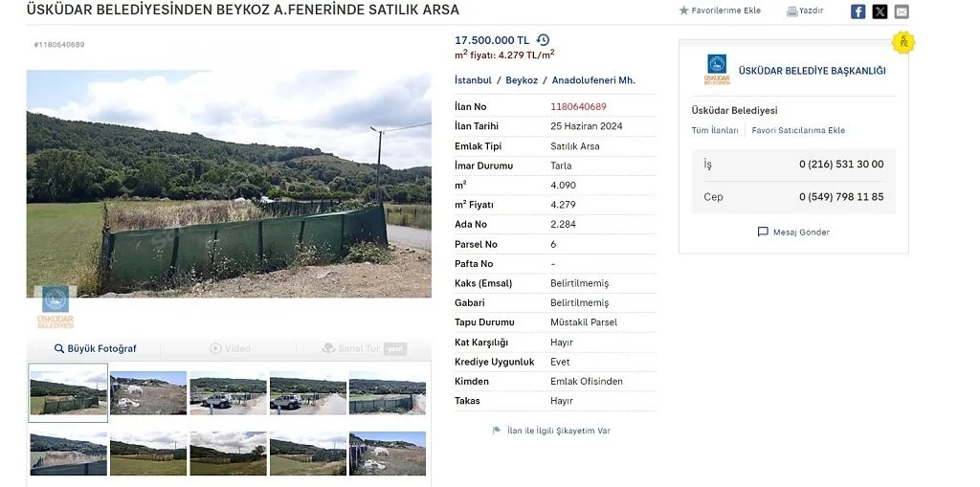Click the price history clock icon

coord(544,40)
